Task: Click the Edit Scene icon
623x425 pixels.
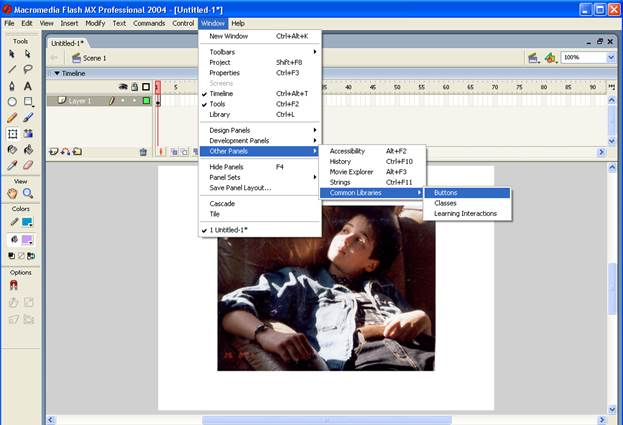Action: click(x=533, y=58)
